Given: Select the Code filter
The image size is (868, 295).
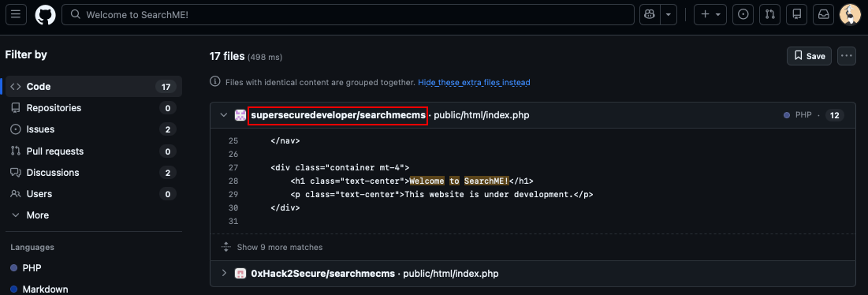Looking at the screenshot, I should (94, 86).
